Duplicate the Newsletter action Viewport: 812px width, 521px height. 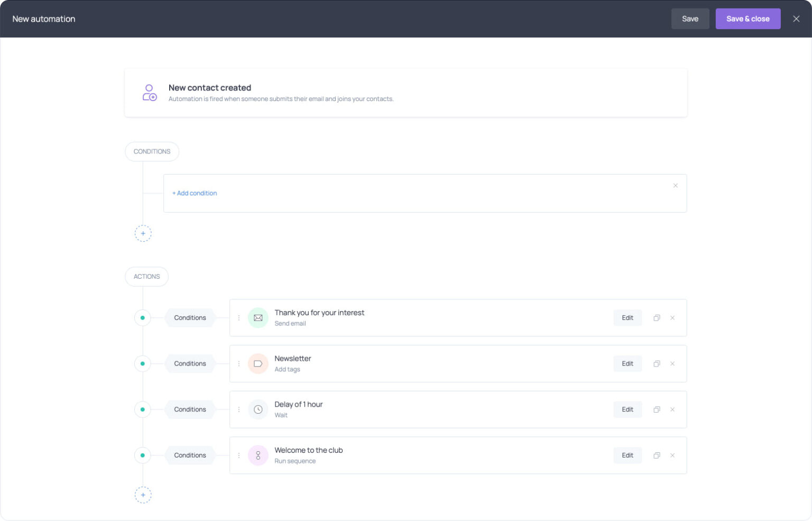coord(657,363)
